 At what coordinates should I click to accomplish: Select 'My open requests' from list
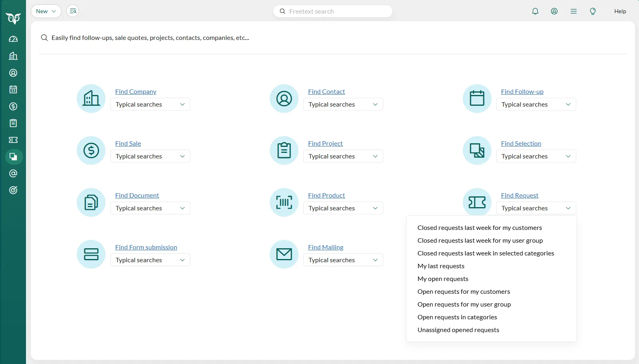443,279
